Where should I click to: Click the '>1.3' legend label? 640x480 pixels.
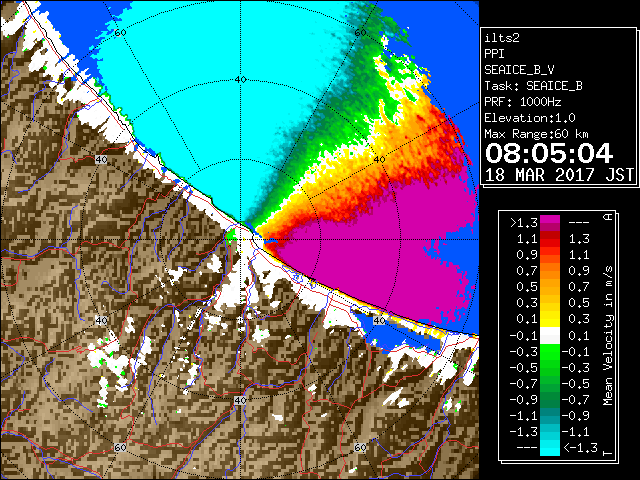click(524, 223)
